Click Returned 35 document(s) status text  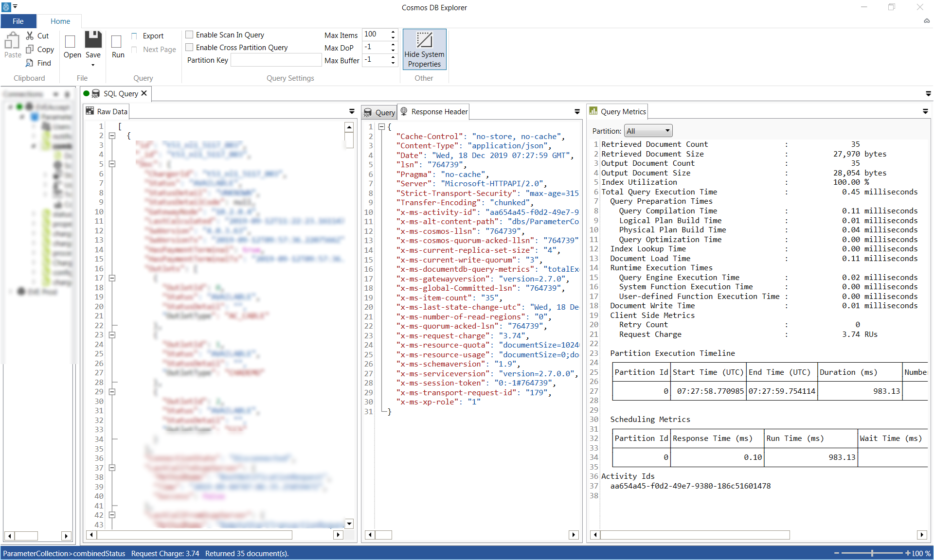[247, 553]
